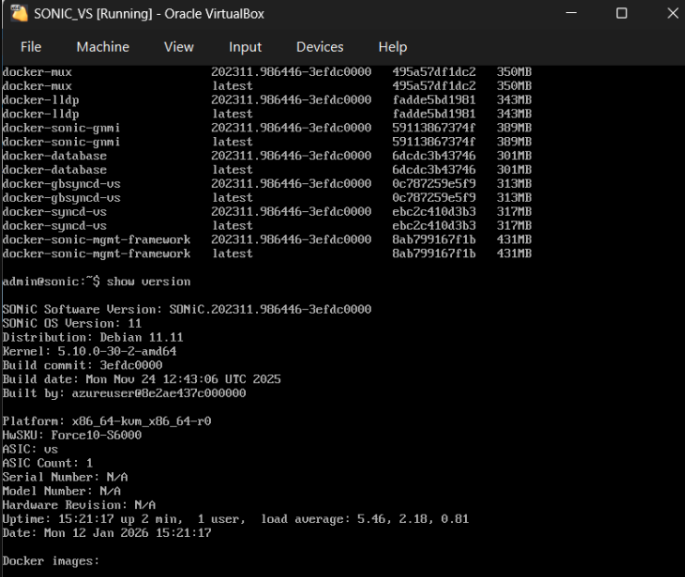This screenshot has width=685, height=577.
Task: Click the 'Build commit: 3efdc0000' line
Action: [83, 365]
